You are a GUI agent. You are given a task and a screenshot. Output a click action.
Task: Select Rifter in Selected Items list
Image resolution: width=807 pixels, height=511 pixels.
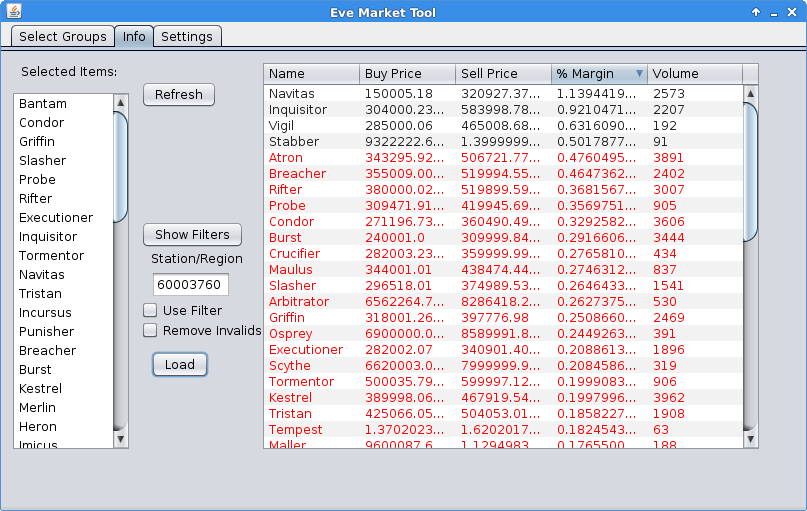63,199
